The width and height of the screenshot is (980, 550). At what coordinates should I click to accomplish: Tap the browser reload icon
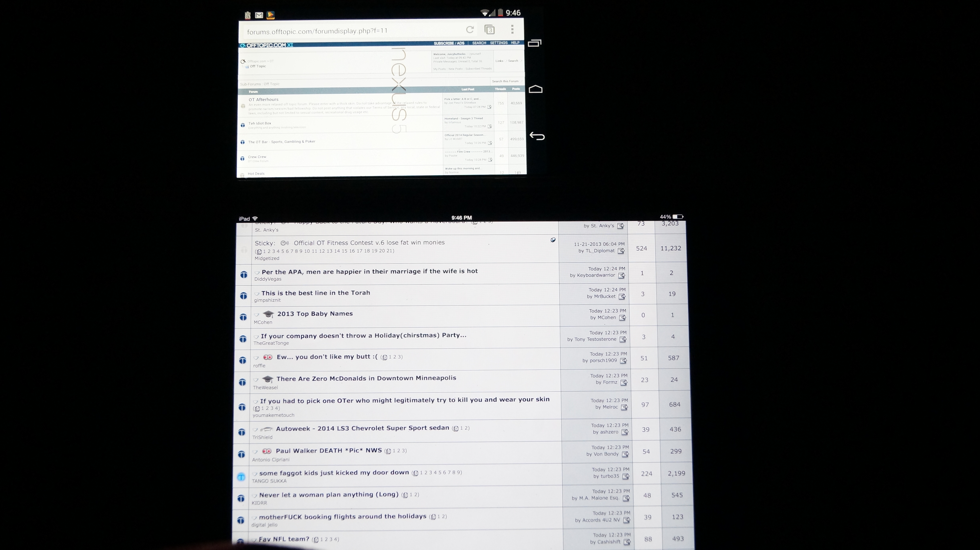[470, 30]
